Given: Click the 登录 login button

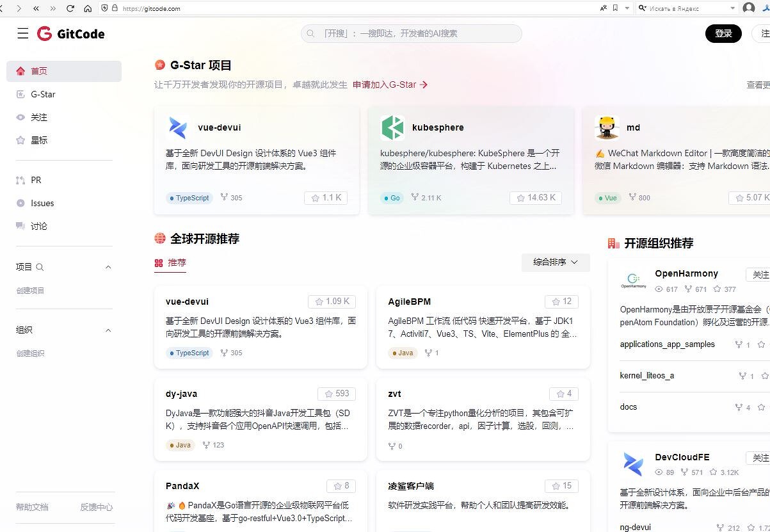Looking at the screenshot, I should 723,33.
